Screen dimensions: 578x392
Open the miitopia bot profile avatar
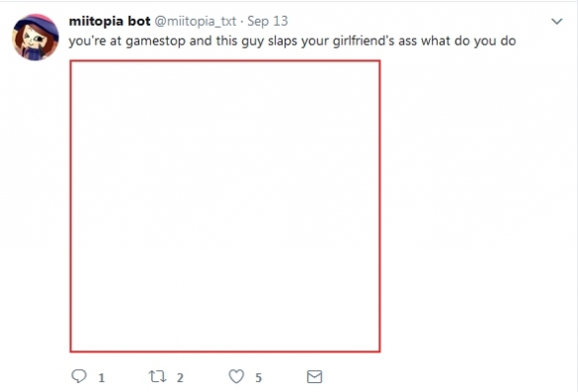(x=36, y=38)
